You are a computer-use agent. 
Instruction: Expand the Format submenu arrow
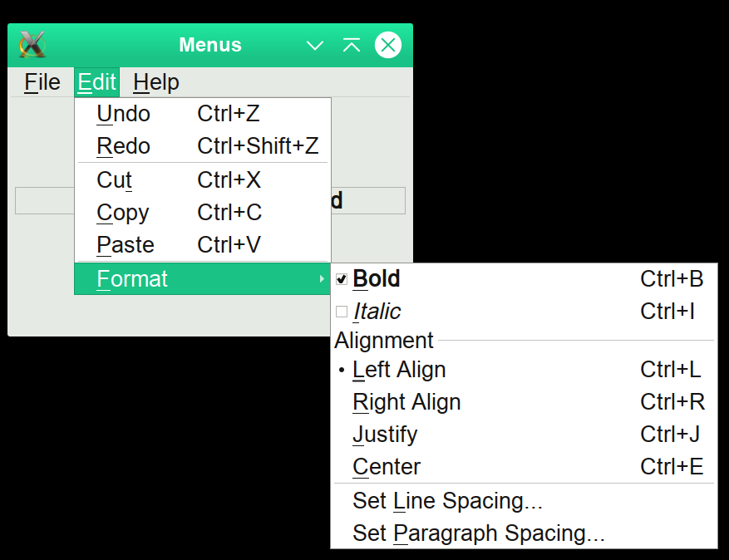pos(322,279)
